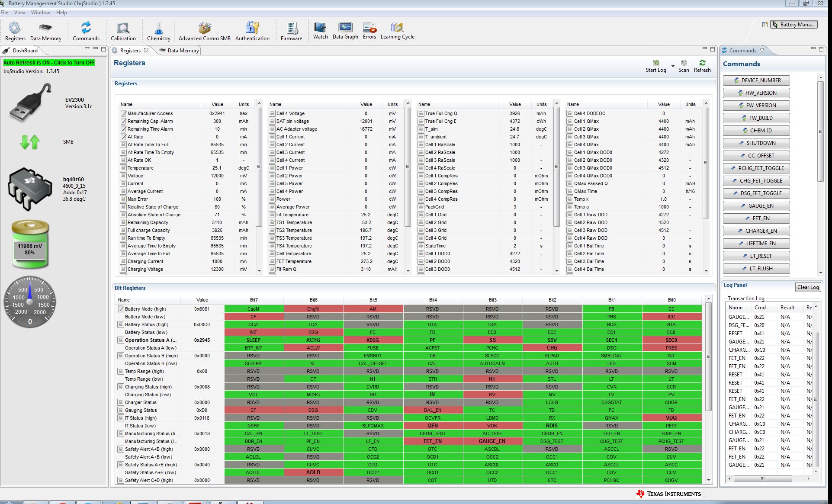Click the battery charge level icon
Screen dimensions: 832x504
point(30,244)
